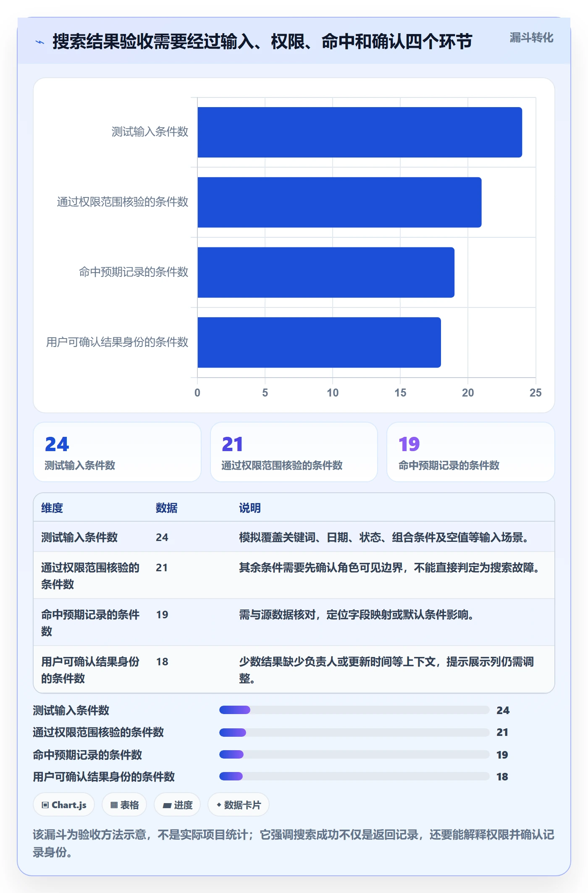Click the x-axis tick label 25
Screen dimensions: 588x893
click(x=535, y=393)
